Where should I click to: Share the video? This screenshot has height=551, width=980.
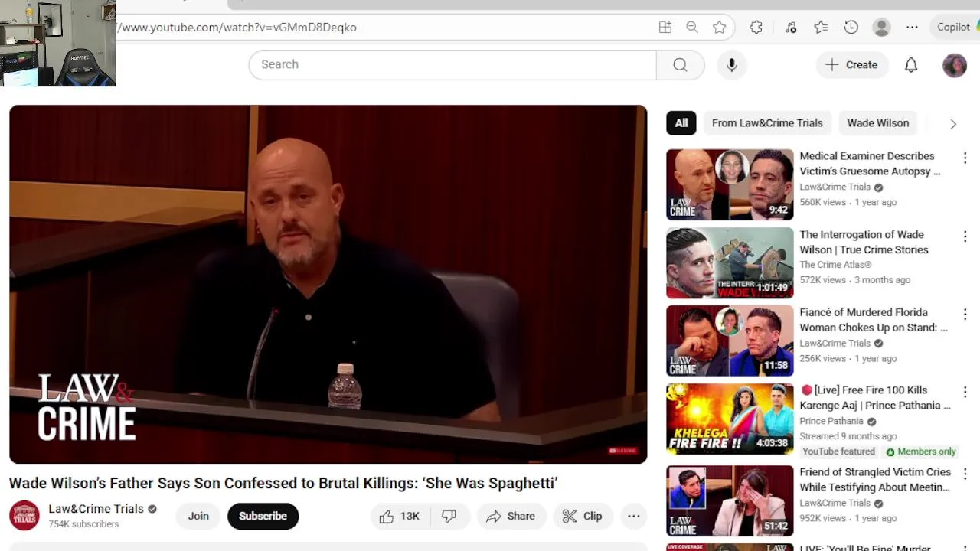pos(511,516)
